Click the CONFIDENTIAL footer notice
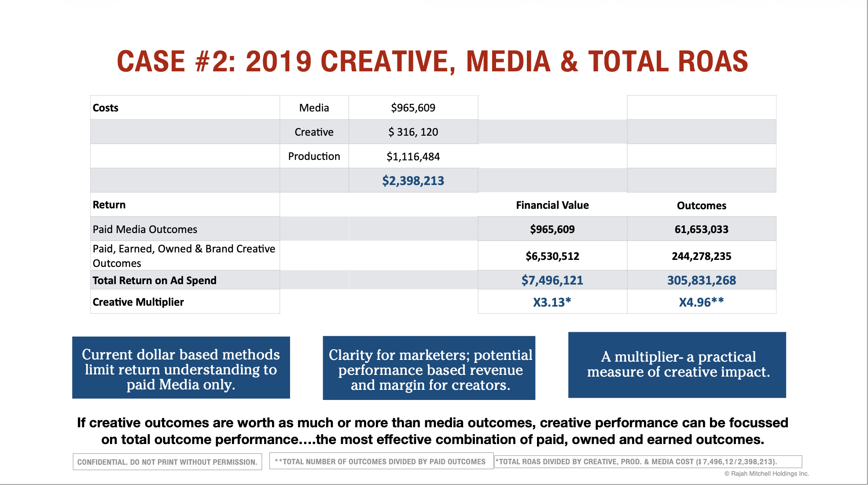 (x=167, y=462)
